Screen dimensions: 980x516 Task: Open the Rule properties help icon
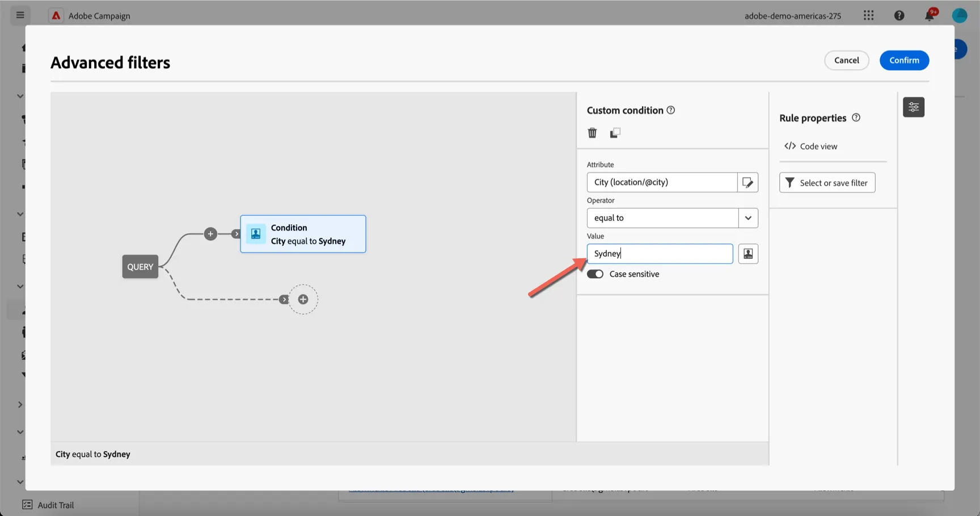(856, 118)
